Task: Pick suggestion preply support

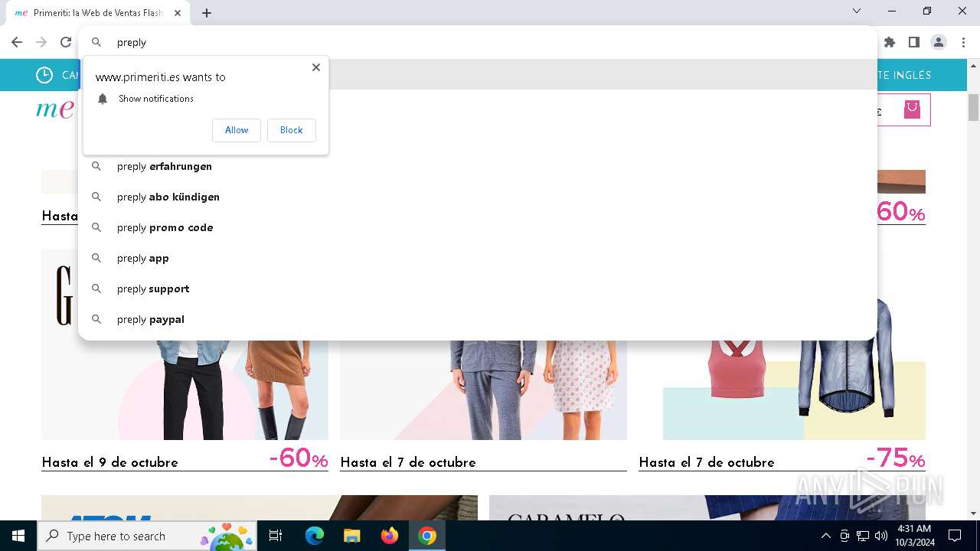Action: tap(478, 289)
